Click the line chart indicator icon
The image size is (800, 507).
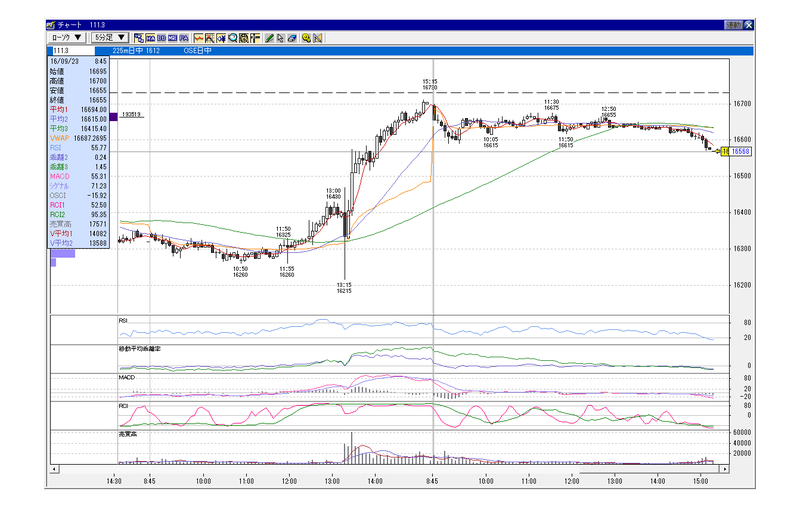[198, 38]
